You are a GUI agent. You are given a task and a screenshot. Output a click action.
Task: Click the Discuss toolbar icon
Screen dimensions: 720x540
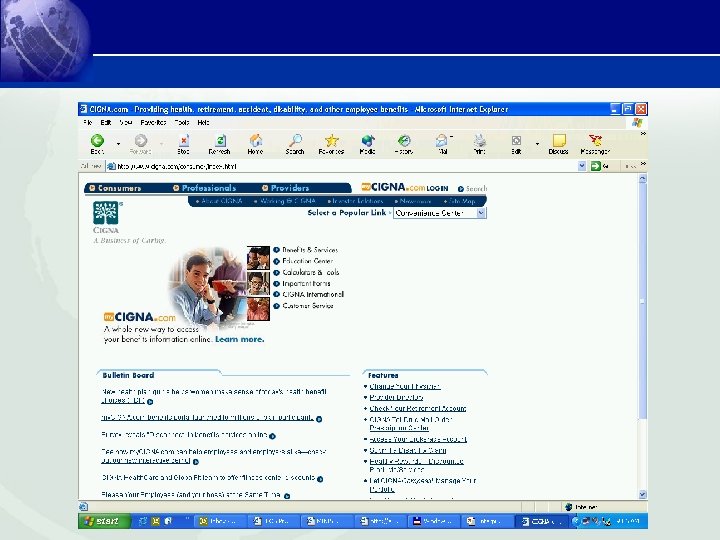558,144
